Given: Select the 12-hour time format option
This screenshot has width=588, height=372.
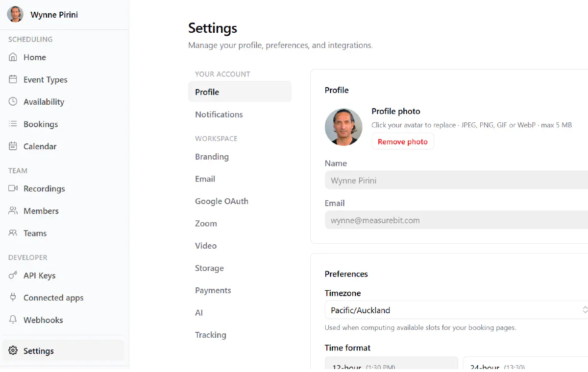Looking at the screenshot, I should (392, 364).
